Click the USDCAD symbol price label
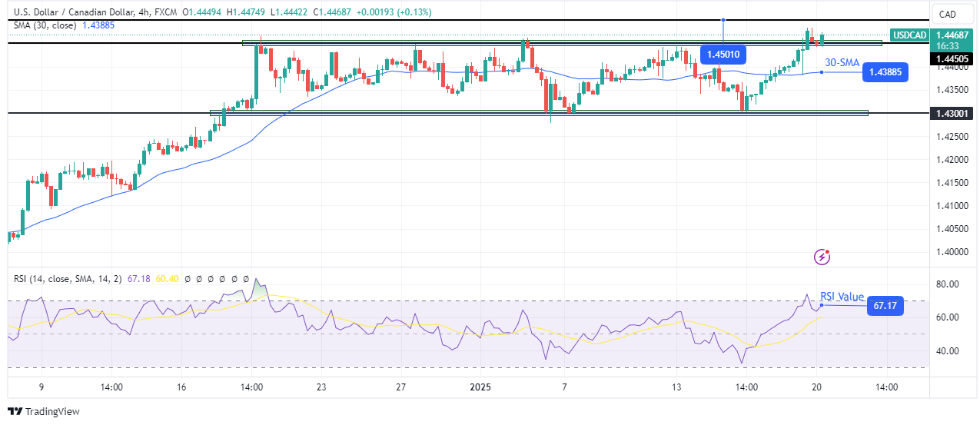The height and width of the screenshot is (425, 980). [x=909, y=35]
